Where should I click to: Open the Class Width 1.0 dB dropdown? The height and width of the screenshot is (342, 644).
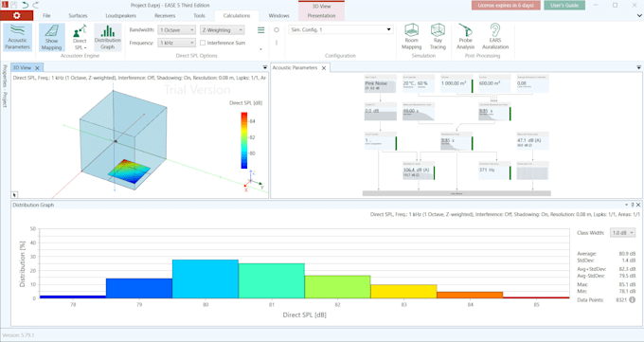[x=622, y=233]
